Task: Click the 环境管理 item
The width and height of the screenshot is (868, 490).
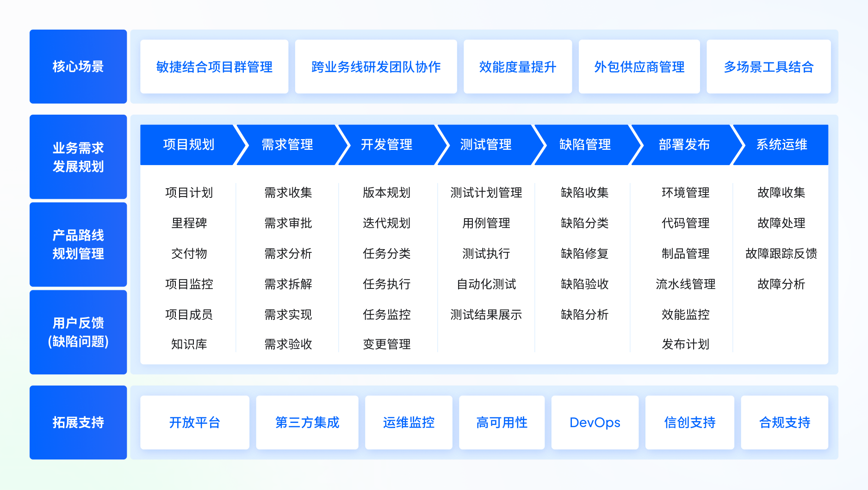Action: pyautogui.click(x=685, y=192)
